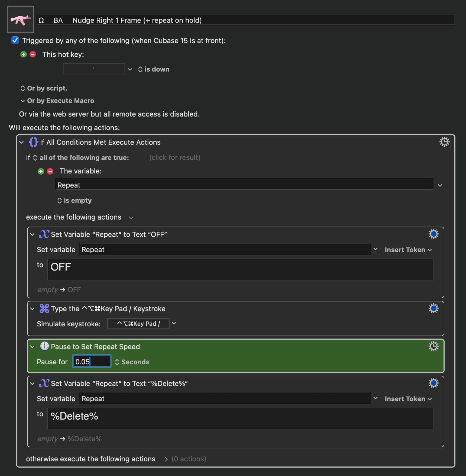The width and height of the screenshot is (466, 476).
Task: Open Insert Token menu for OFF variable
Action: coord(408,250)
